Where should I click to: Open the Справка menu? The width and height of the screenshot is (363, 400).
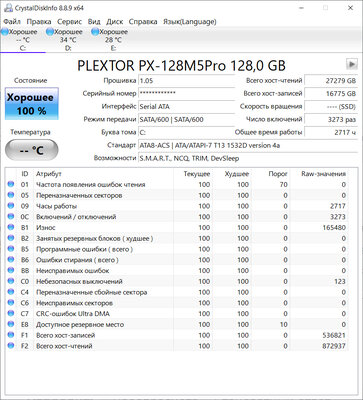(143, 22)
